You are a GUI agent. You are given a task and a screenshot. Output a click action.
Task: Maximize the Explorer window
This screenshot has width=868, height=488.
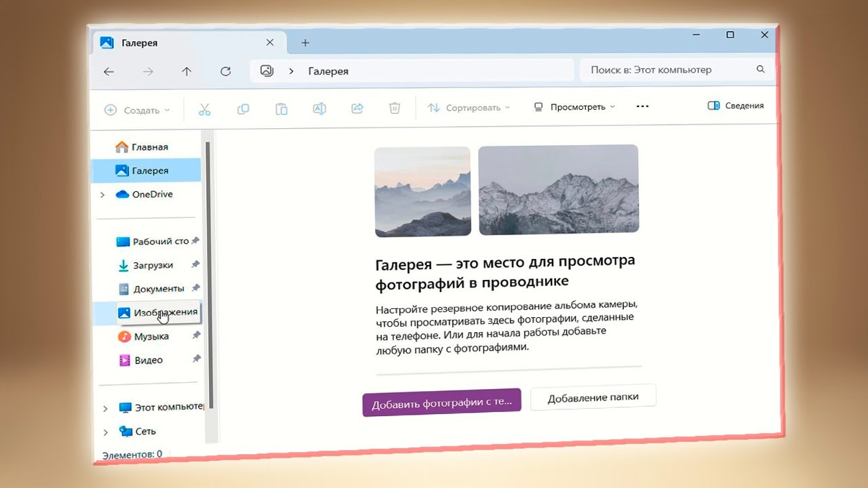(x=730, y=34)
